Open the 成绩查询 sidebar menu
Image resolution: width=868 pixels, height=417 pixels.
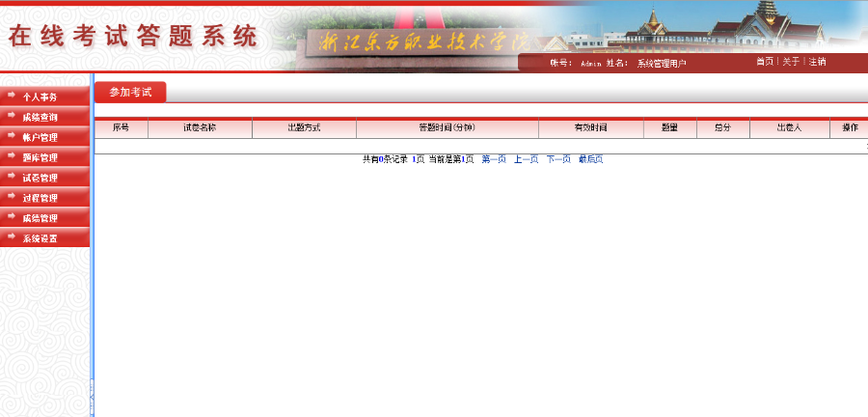(44, 117)
